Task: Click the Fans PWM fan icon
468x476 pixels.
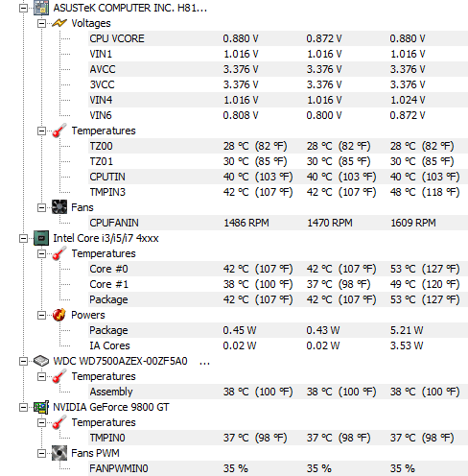Action: pos(59,453)
